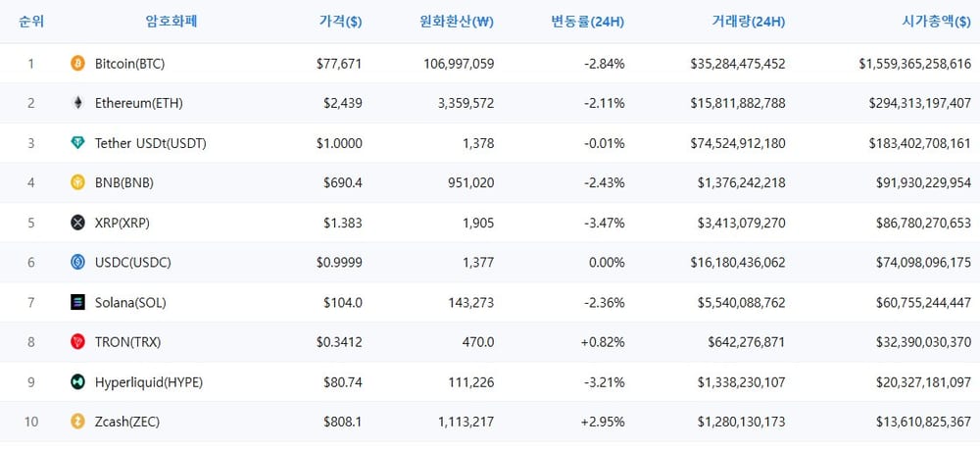Screen dimensions: 980x450
Task: Select Solana price $104.0
Action: [342, 303]
